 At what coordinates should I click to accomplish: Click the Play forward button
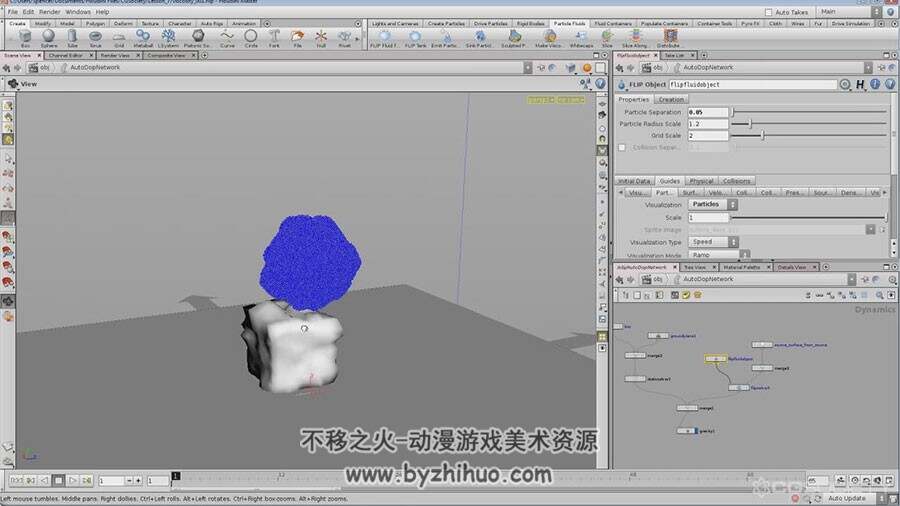72,480
